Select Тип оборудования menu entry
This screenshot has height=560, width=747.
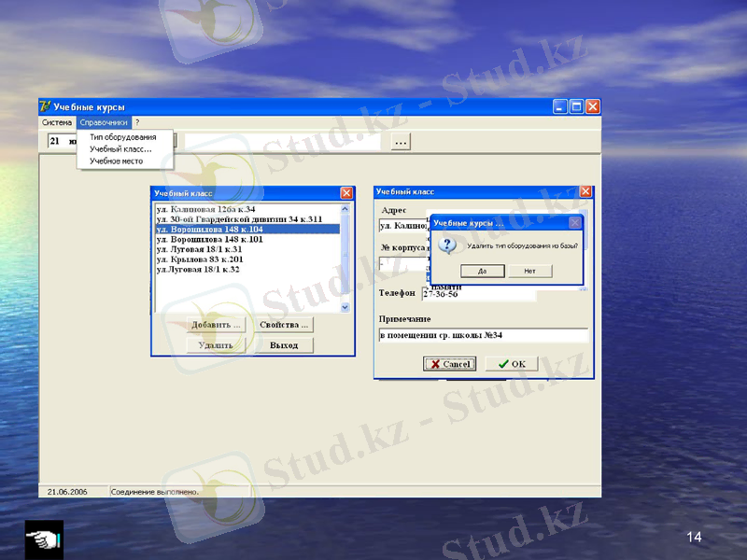(122, 137)
